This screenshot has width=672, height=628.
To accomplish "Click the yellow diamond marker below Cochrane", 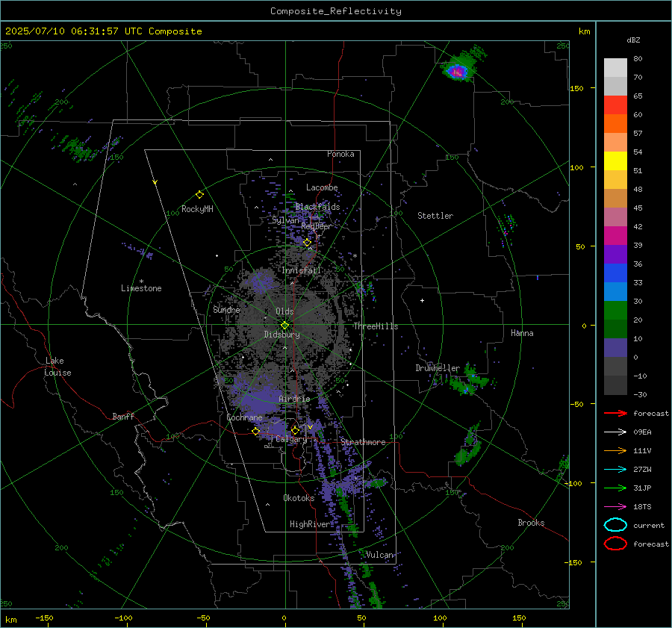I will click(255, 432).
